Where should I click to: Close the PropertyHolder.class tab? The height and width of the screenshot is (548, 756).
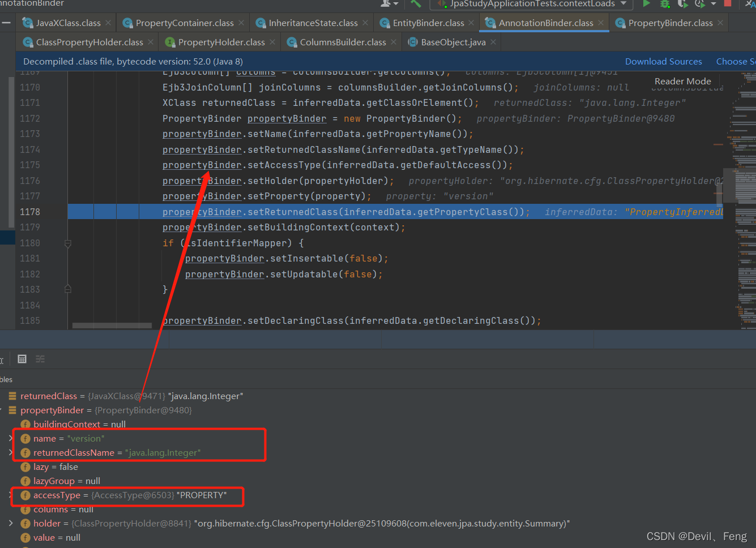click(x=272, y=42)
